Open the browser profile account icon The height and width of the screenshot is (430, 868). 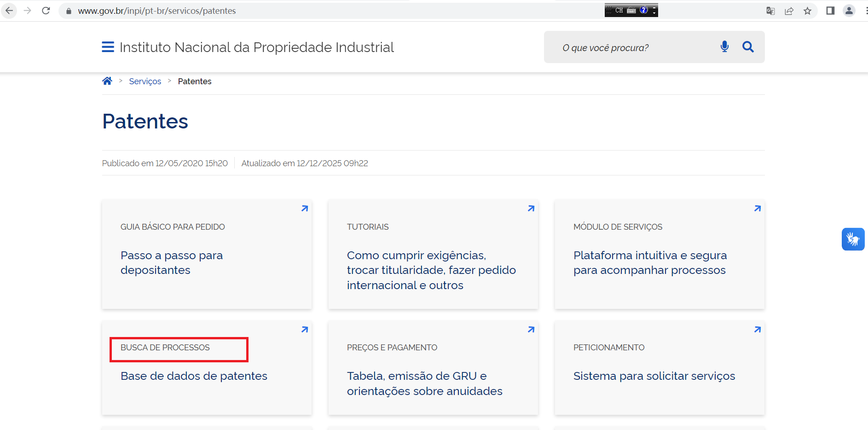(x=849, y=11)
